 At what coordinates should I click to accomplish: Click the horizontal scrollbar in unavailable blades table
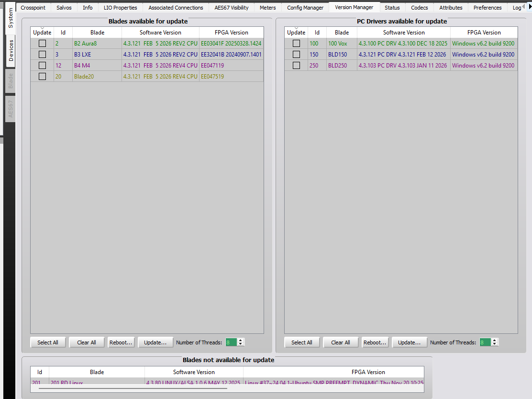pos(133,388)
